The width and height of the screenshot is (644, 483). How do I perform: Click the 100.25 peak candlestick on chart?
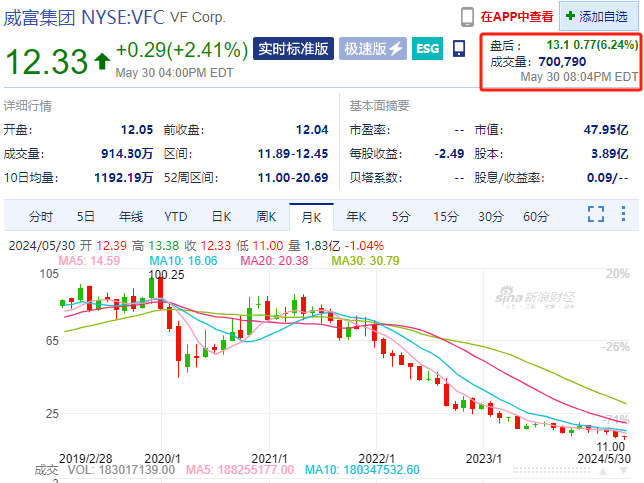pyautogui.click(x=160, y=293)
